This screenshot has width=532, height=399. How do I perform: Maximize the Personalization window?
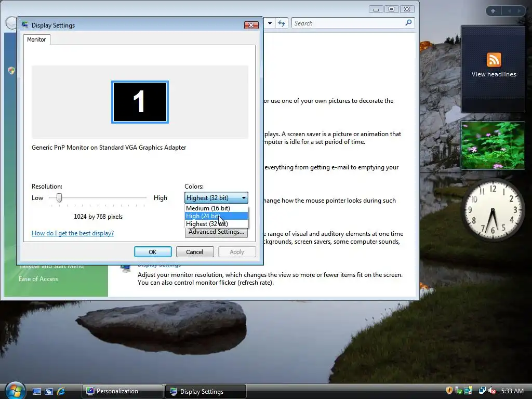click(x=391, y=9)
